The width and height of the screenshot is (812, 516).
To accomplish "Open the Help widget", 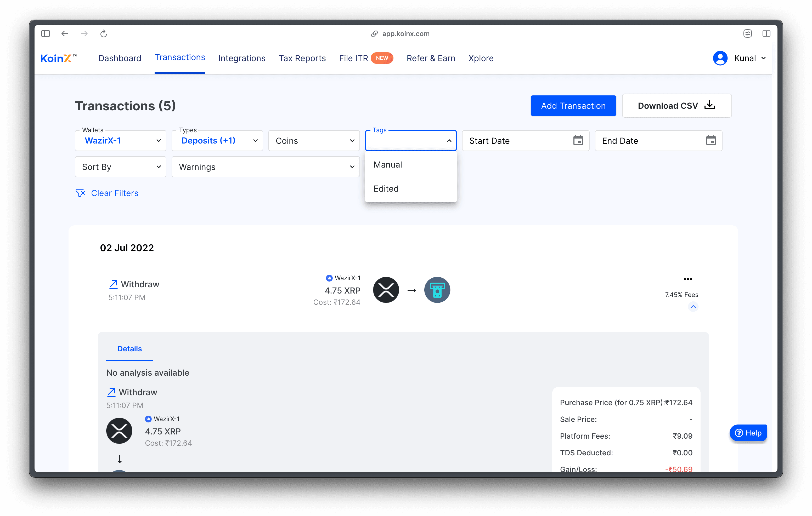I will click(748, 433).
